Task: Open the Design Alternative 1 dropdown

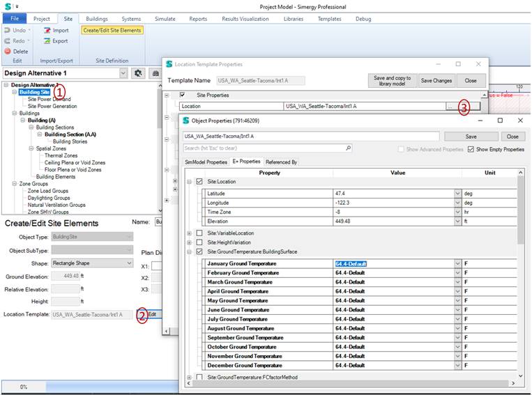Action: (x=123, y=73)
